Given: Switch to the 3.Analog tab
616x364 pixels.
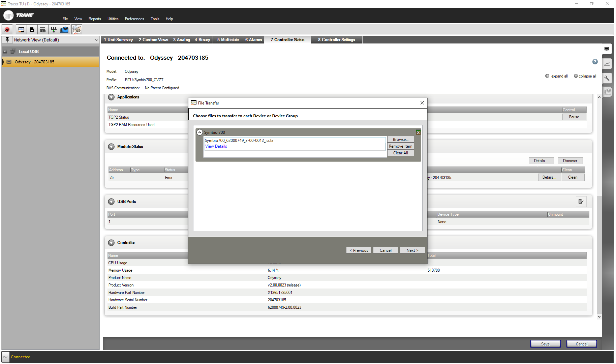Looking at the screenshot, I should pyautogui.click(x=181, y=40).
